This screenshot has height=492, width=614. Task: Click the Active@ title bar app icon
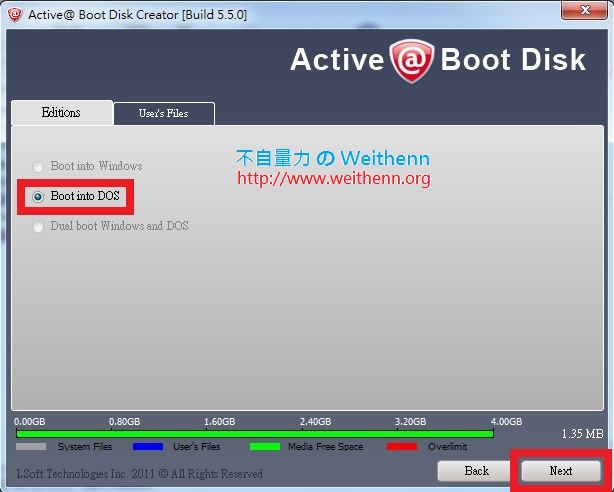coord(15,15)
